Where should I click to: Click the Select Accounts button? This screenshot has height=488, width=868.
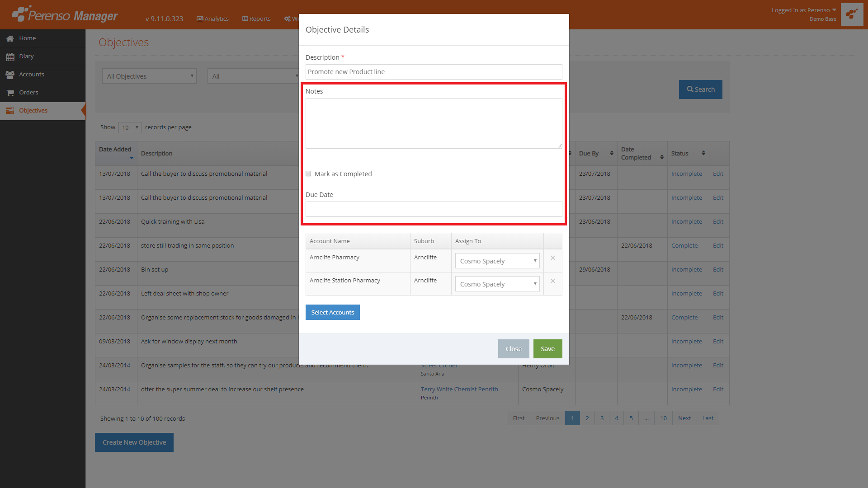click(x=332, y=312)
